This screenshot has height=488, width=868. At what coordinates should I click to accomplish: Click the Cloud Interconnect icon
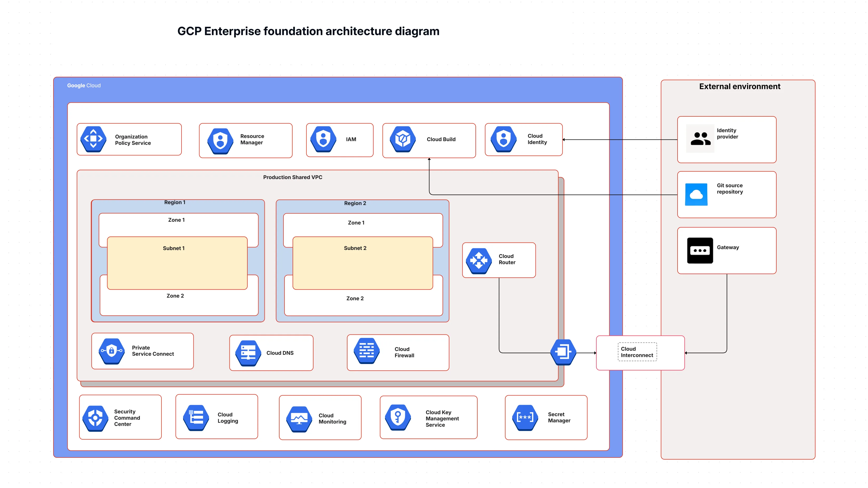click(563, 352)
